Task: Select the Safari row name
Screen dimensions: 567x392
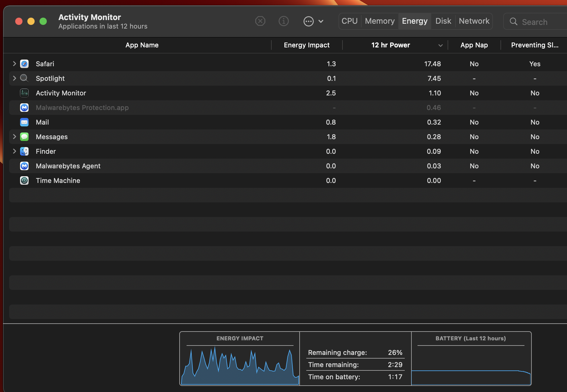Action: pos(45,64)
